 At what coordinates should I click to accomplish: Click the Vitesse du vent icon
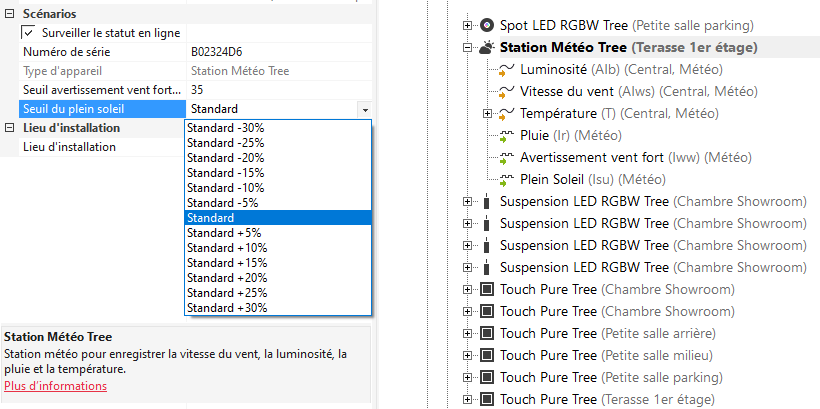[x=505, y=92]
